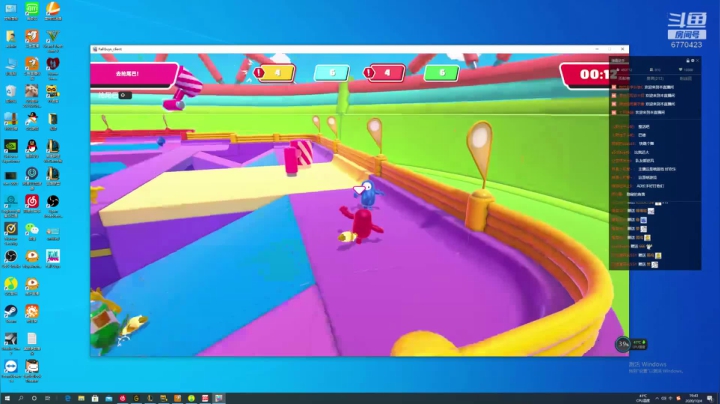Click the cyan team score badge
Image resolution: width=720 pixels, height=404 pixels.
(x=332, y=73)
